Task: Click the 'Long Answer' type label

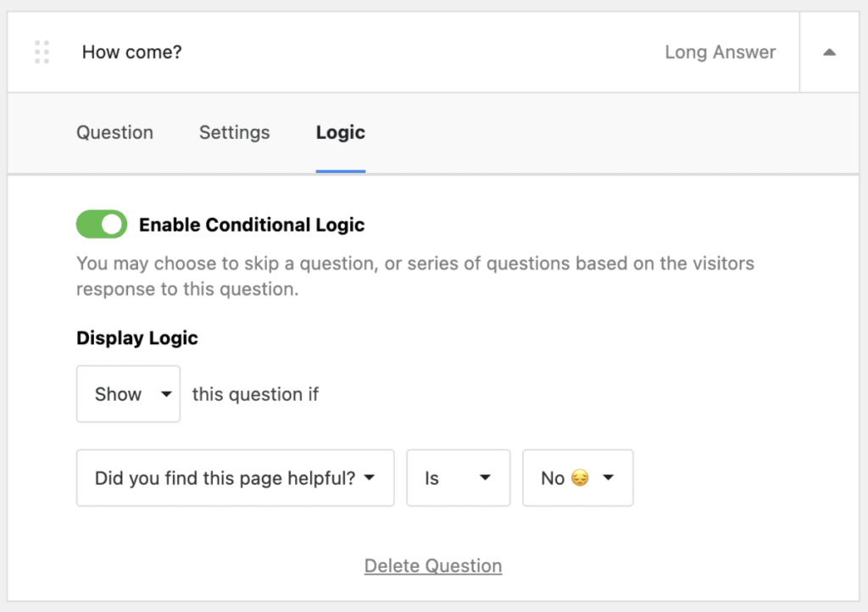Action: coord(721,52)
